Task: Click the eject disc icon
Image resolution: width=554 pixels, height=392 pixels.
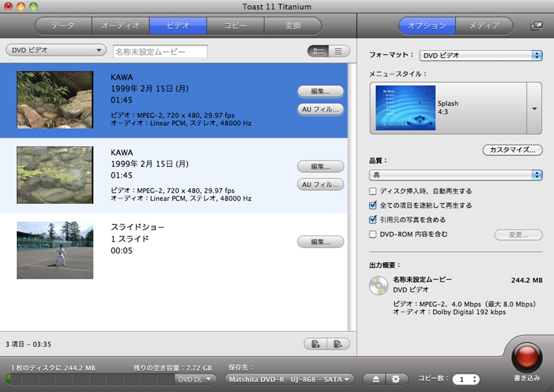Action: [376, 379]
